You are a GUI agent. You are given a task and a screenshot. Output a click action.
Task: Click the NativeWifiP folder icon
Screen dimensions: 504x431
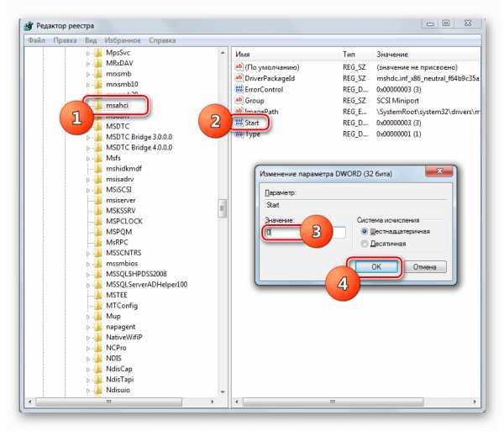(98, 337)
